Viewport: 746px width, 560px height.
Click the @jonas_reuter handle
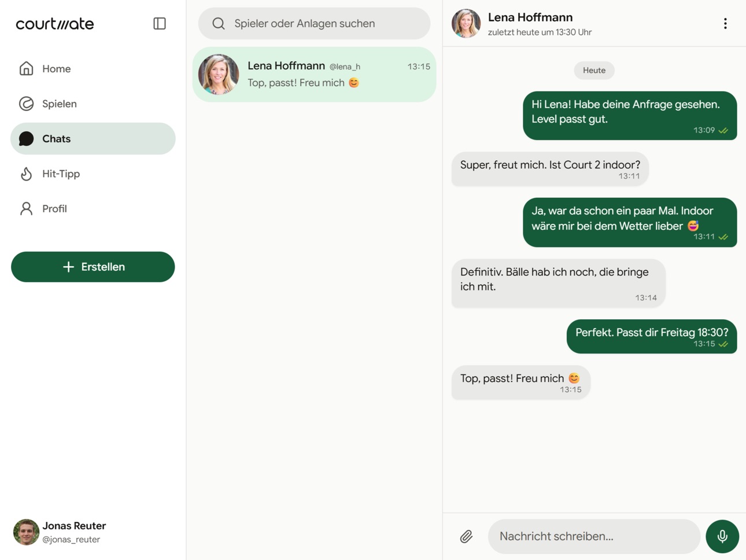click(71, 540)
